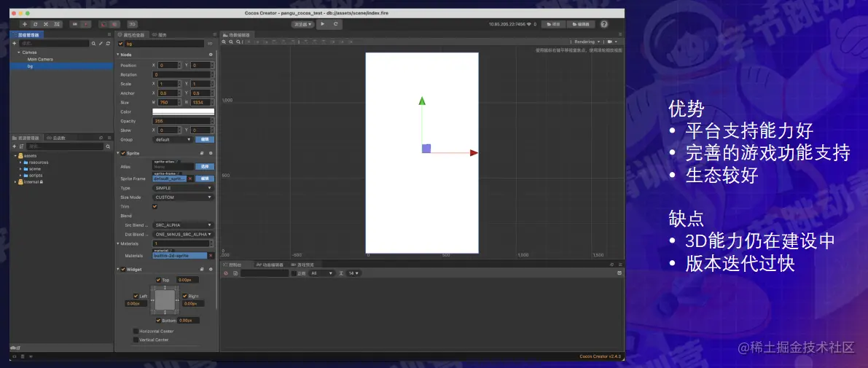Open the Dst Blend dropdown ONE_MINUS_SRC_ALPHA

[x=183, y=234]
